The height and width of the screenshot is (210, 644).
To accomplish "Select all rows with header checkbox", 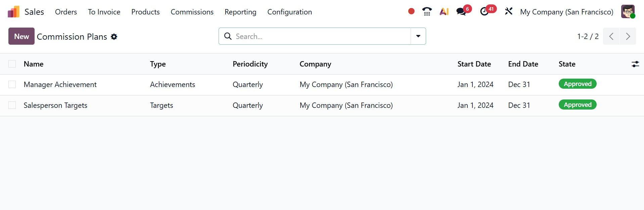I will (12, 64).
